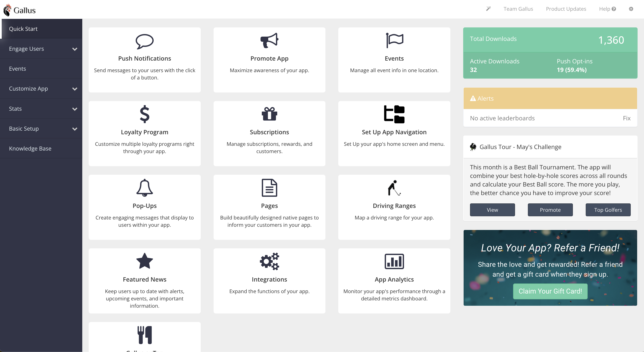Screen dimensions: 644x352
Task: Open Team Gallus in header
Action: pyautogui.click(x=518, y=9)
